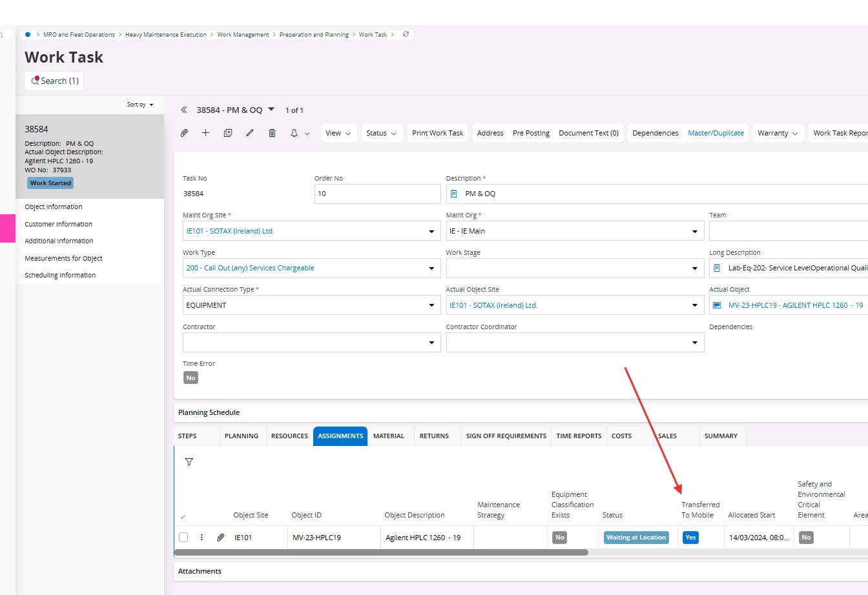This screenshot has width=868, height=595.
Task: Switch to the MATERIAL tab
Action: [x=388, y=436]
